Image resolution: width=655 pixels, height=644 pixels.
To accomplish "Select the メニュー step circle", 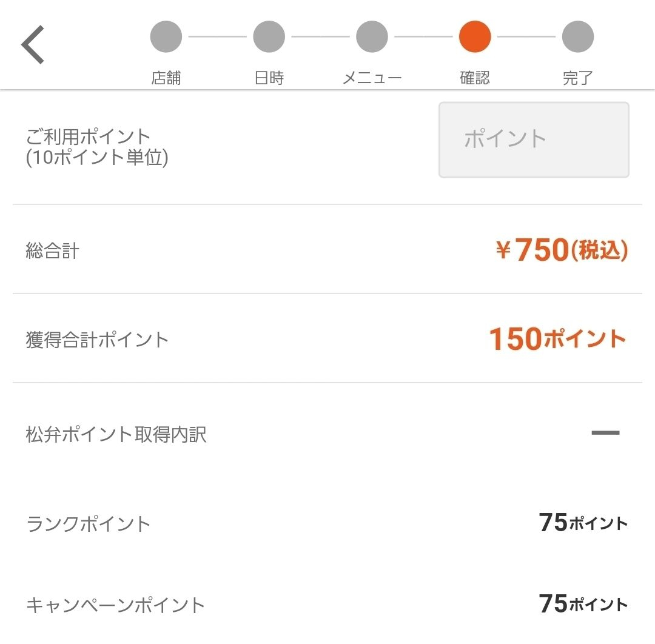I will 372,37.
